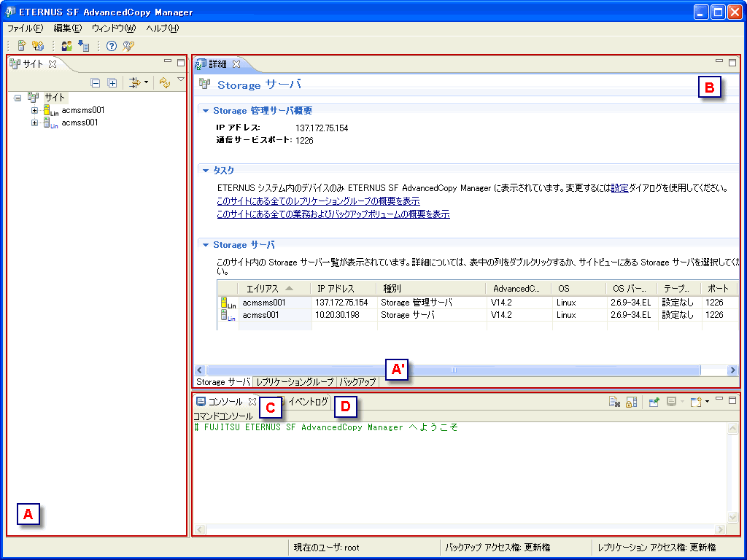Collapse all nodes in the サイト view
747x560 pixels.
click(x=96, y=83)
